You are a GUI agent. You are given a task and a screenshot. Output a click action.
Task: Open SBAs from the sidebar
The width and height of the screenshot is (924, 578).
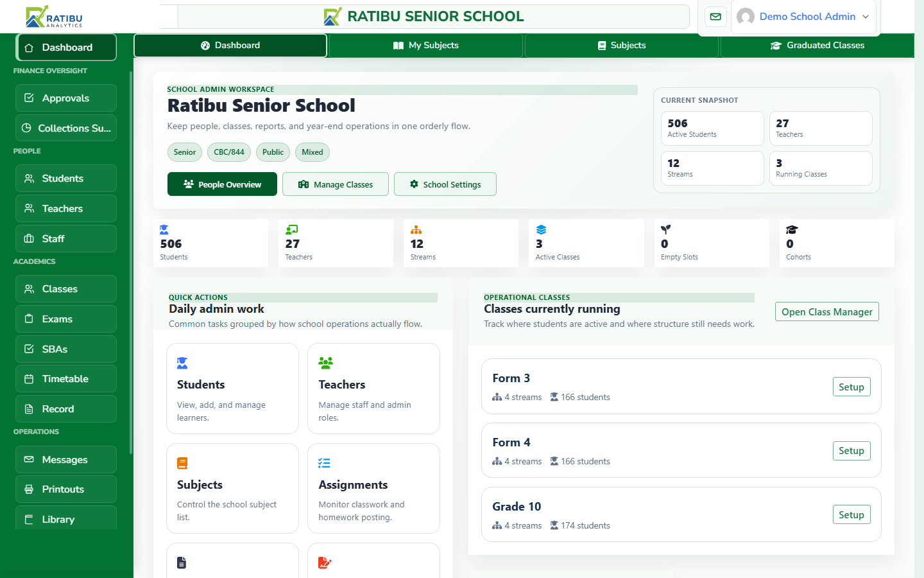pyautogui.click(x=66, y=349)
